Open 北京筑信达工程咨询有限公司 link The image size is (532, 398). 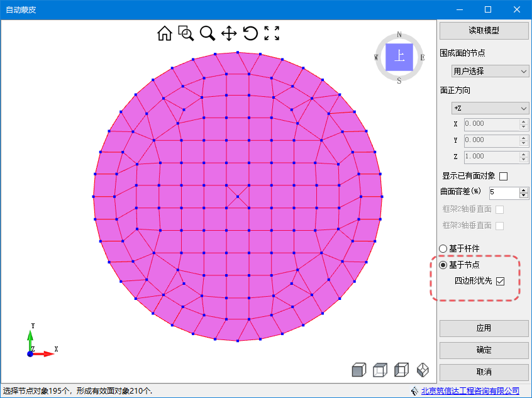pos(470,391)
